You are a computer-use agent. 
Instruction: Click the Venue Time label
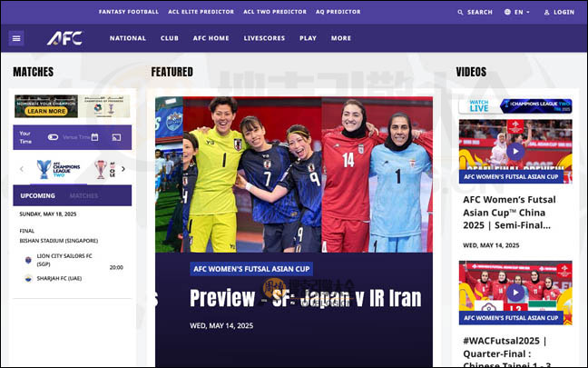[75, 137]
